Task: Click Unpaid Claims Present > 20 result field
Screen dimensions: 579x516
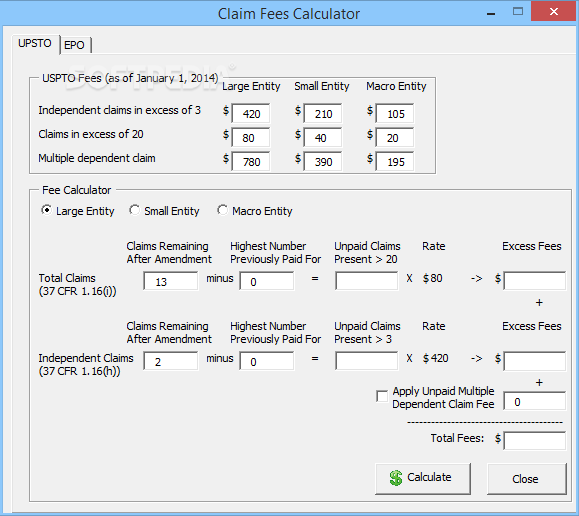Action: [367, 281]
